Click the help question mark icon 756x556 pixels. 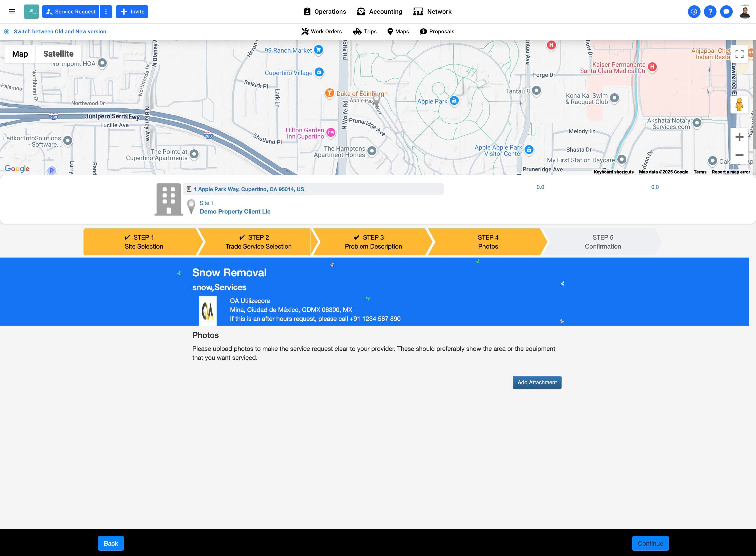(x=710, y=12)
